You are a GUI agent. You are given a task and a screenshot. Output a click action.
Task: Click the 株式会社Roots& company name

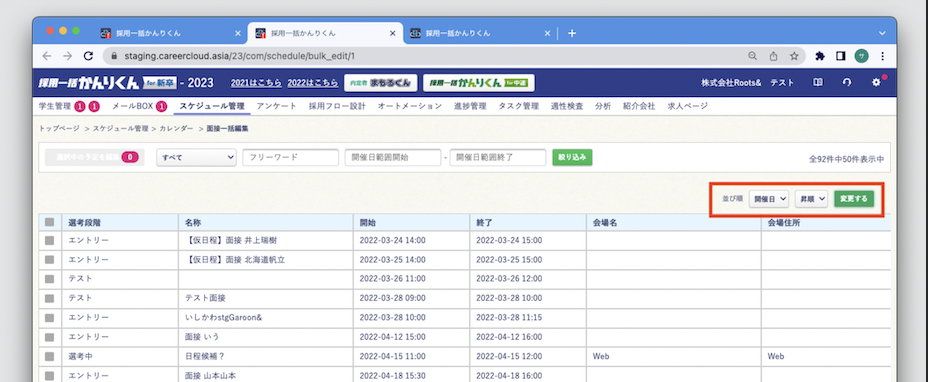coord(731,83)
